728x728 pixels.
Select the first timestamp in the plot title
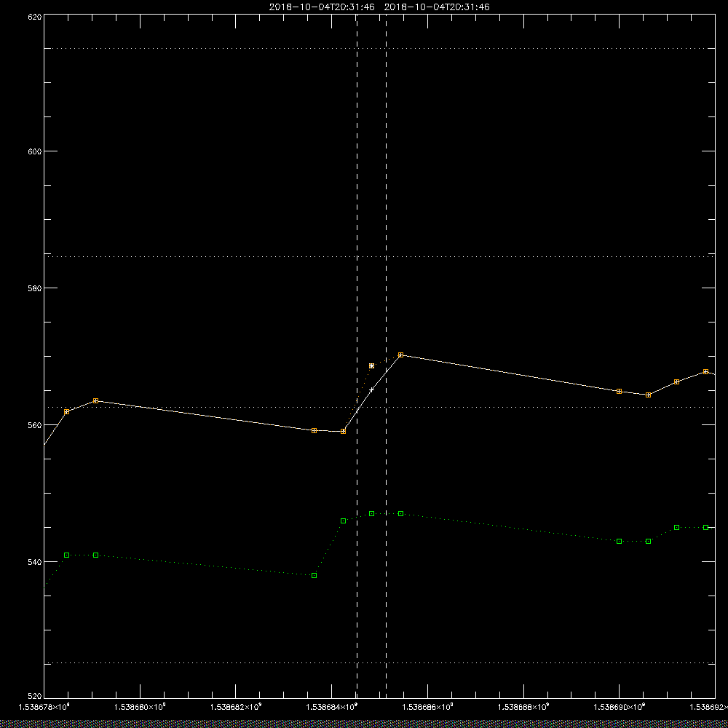click(322, 7)
